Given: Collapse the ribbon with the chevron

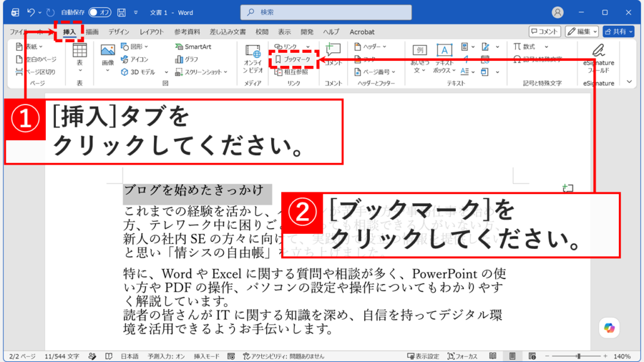Looking at the screenshot, I should tap(629, 82).
